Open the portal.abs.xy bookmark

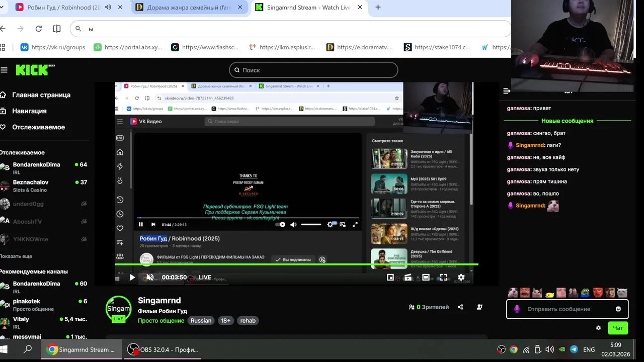pos(128,47)
